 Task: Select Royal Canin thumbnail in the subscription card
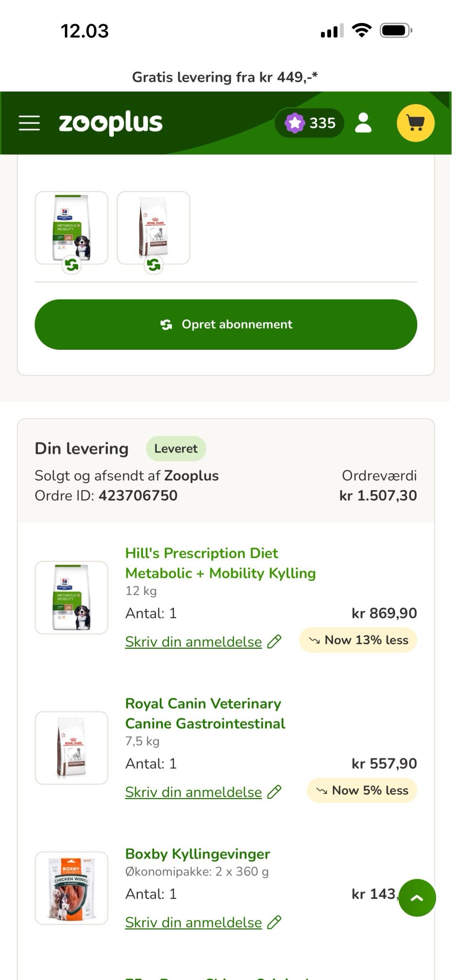[x=153, y=227]
